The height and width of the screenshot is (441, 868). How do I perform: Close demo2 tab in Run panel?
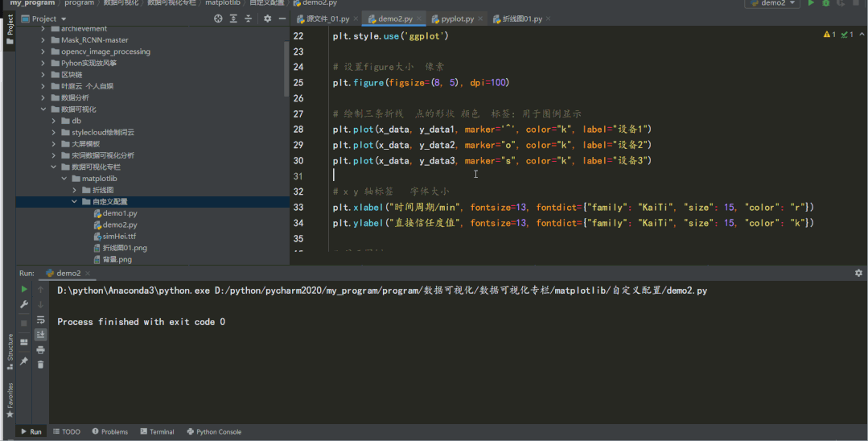(x=88, y=273)
